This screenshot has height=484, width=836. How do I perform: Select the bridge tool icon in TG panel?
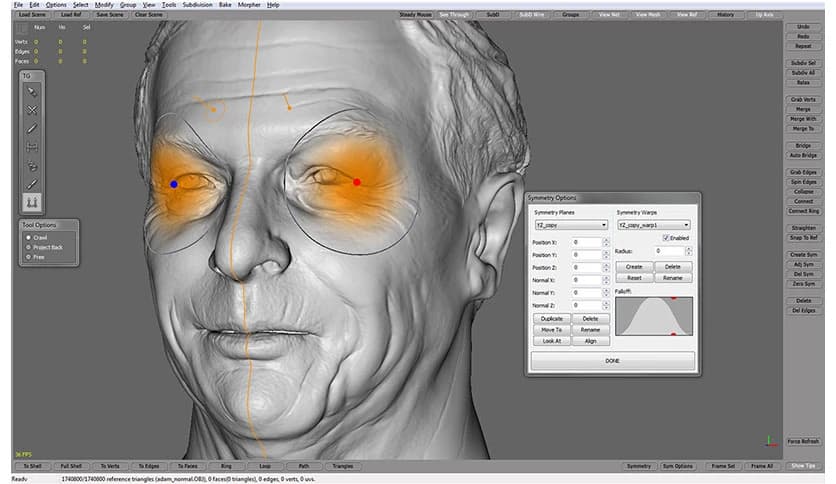tap(32, 147)
